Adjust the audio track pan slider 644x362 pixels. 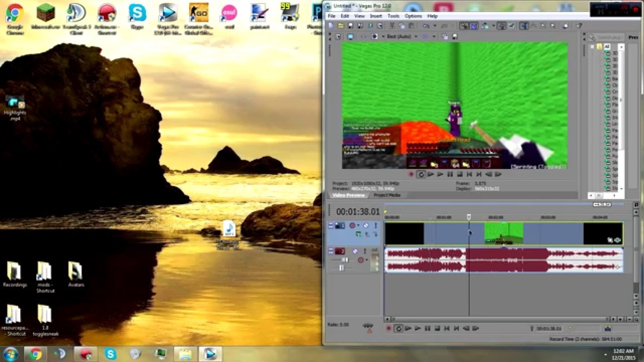(x=341, y=267)
